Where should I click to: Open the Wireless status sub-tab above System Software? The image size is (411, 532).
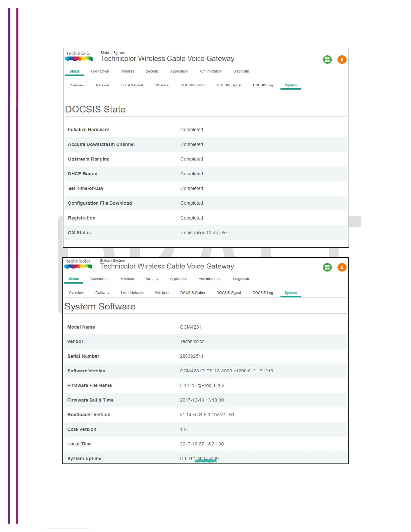(x=162, y=293)
